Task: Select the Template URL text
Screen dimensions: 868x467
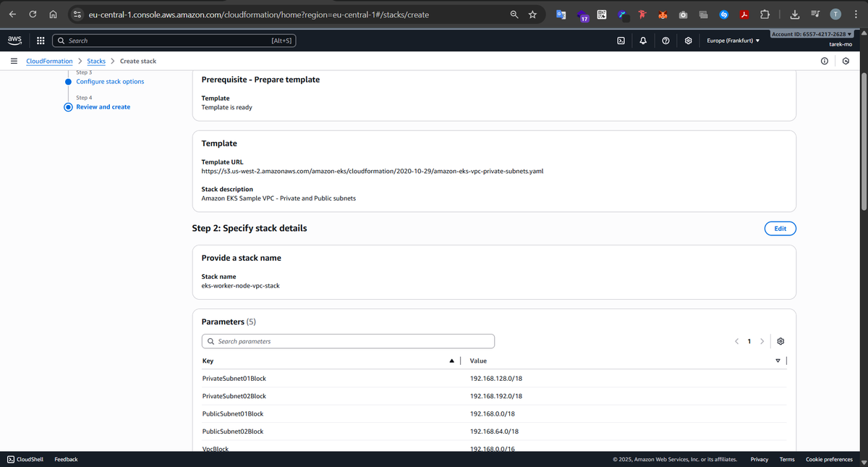Action: [x=372, y=172]
